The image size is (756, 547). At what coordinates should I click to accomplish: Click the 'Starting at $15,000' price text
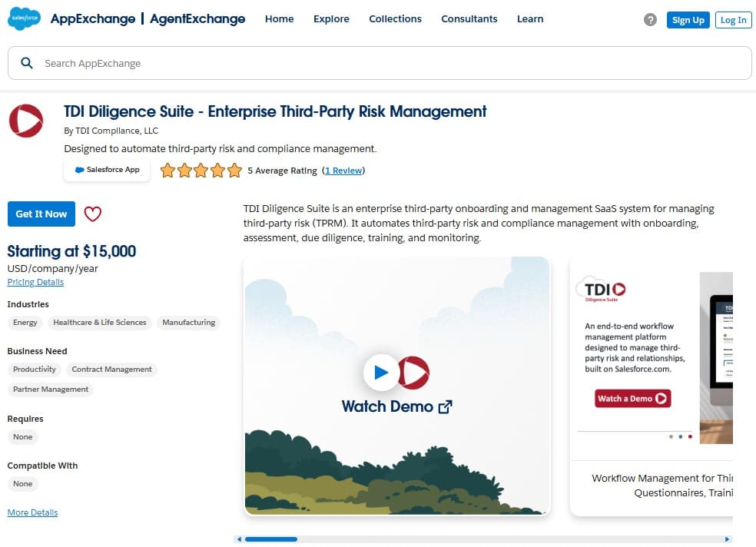pos(72,251)
